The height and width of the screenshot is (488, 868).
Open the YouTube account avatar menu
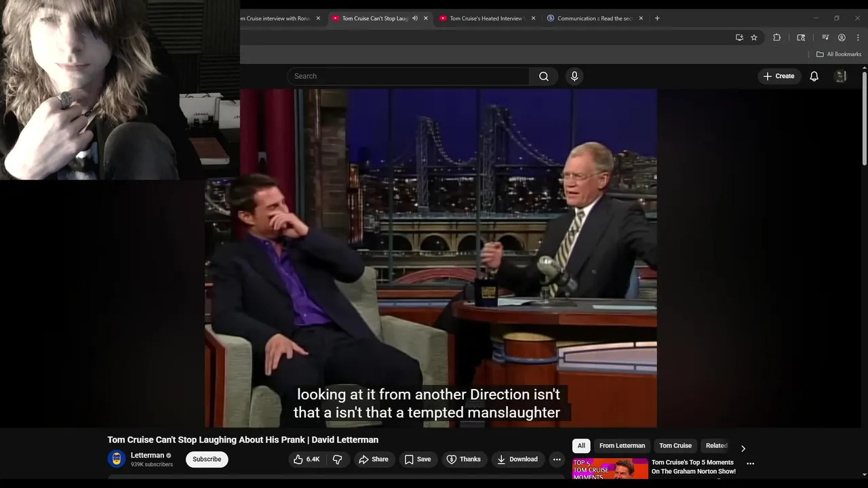point(841,76)
